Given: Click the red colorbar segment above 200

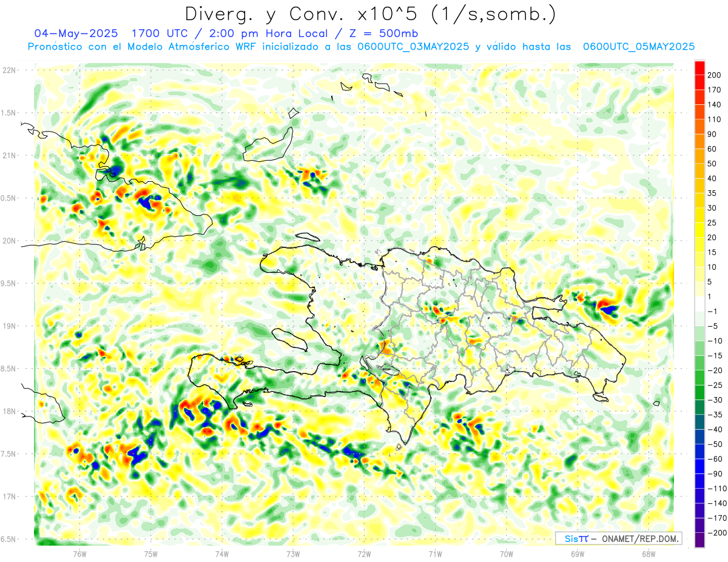Looking at the screenshot, I should click(x=699, y=68).
